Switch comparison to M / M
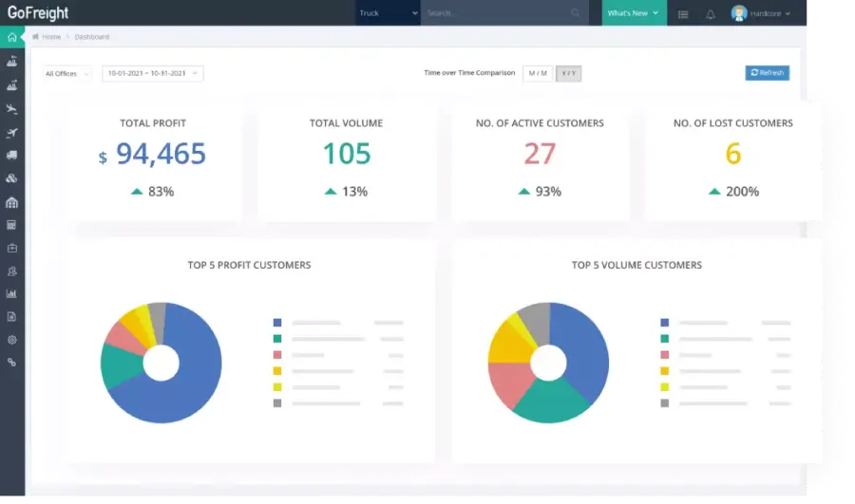The image size is (855, 504). point(538,73)
